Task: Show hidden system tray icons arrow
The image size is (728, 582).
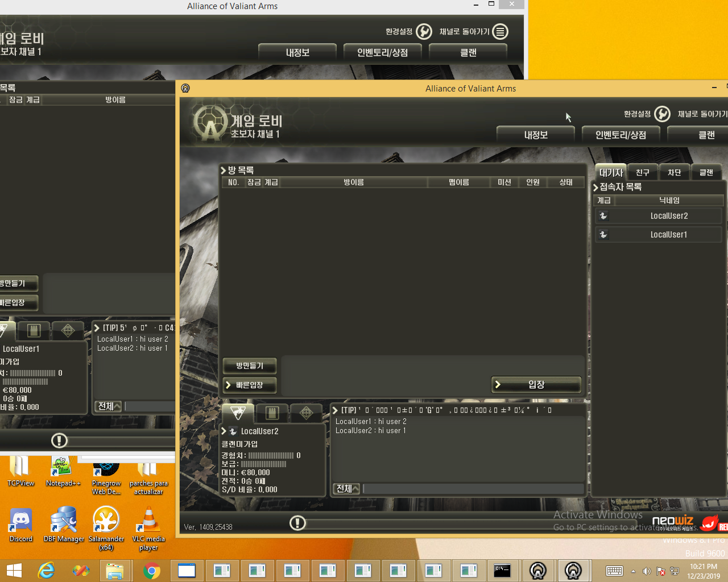Action: (633, 571)
